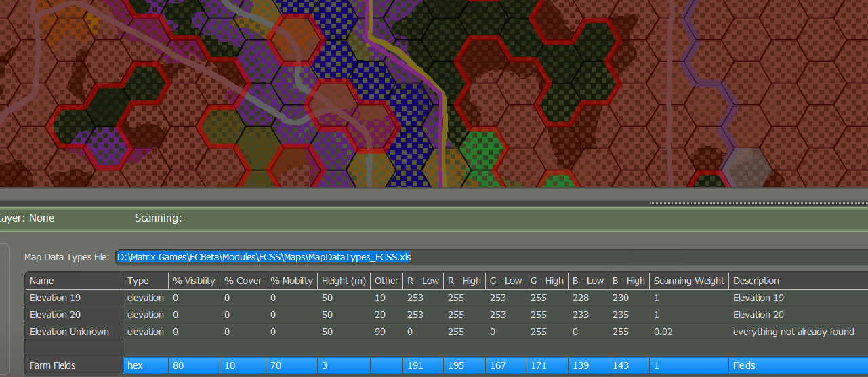868x377 pixels.
Task: Click the 'Scanning: -' status label
Action: [x=162, y=218]
